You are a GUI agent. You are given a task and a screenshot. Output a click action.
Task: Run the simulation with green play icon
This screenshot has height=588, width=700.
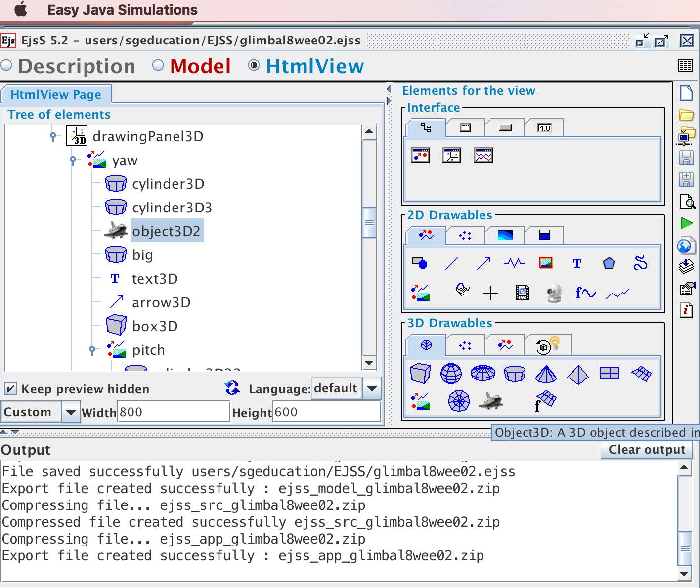687,223
